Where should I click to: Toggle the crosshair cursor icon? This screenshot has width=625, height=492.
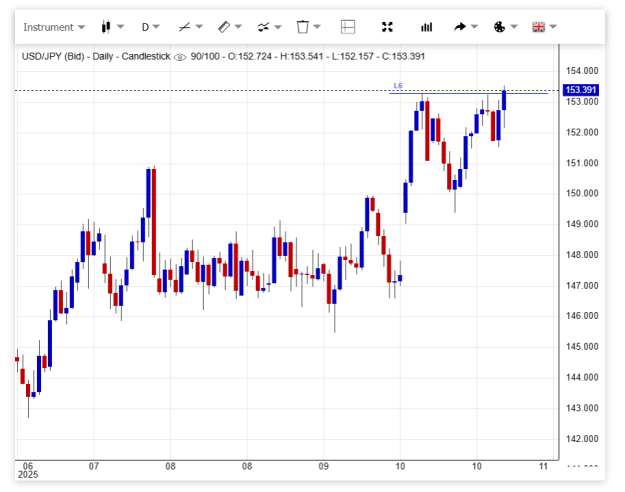[x=348, y=27]
